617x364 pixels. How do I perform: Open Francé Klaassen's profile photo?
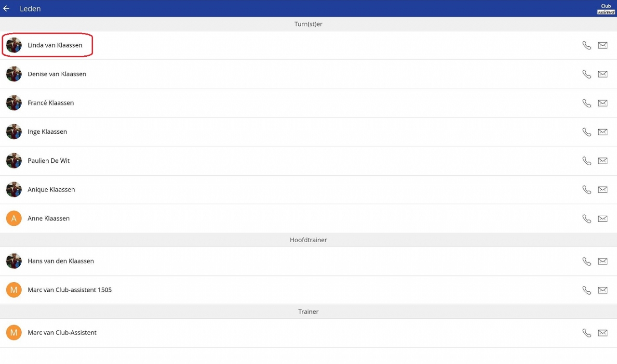click(14, 103)
